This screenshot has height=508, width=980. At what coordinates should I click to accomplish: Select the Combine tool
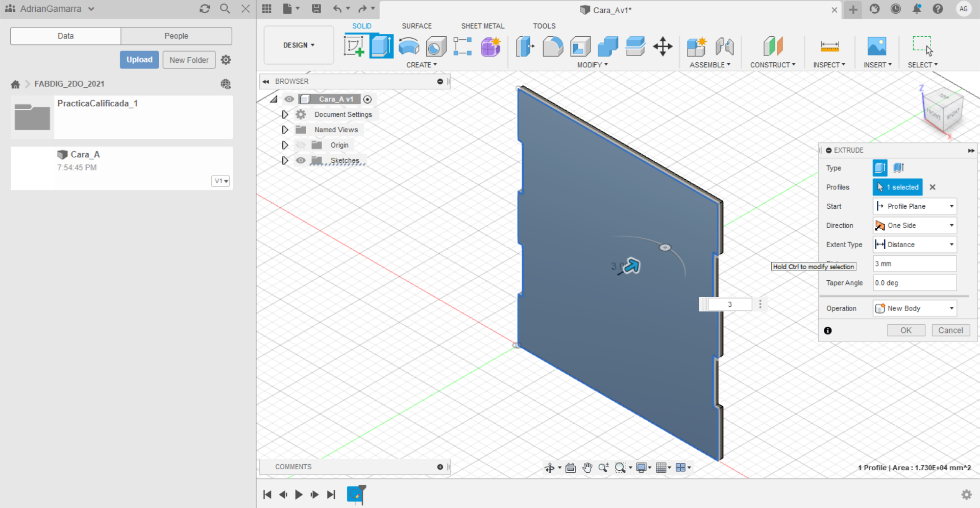click(608, 46)
